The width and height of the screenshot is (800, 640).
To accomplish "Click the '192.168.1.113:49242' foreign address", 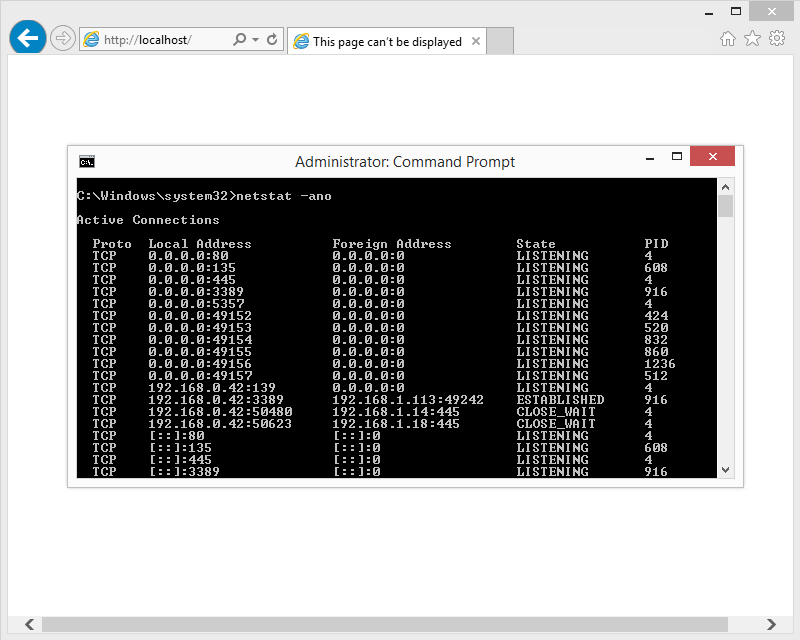I will tap(408, 400).
